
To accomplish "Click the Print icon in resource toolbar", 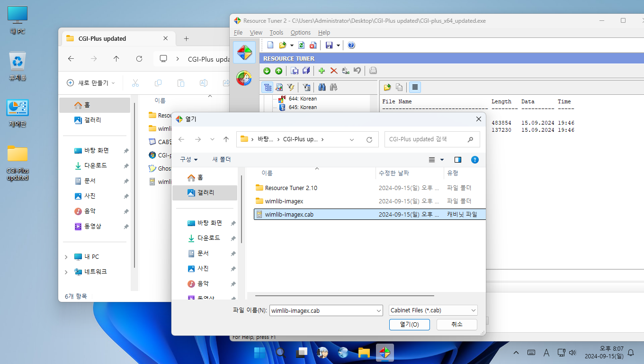I will pyautogui.click(x=373, y=71).
